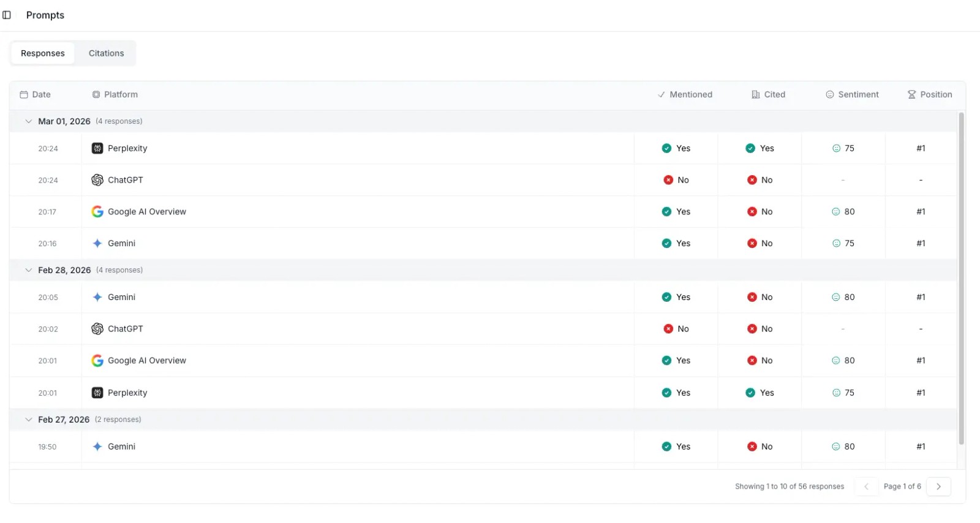The width and height of the screenshot is (980, 523).
Task: Click the red Mentioned X in the 20:02 ChatGPT row
Action: [x=668, y=329]
